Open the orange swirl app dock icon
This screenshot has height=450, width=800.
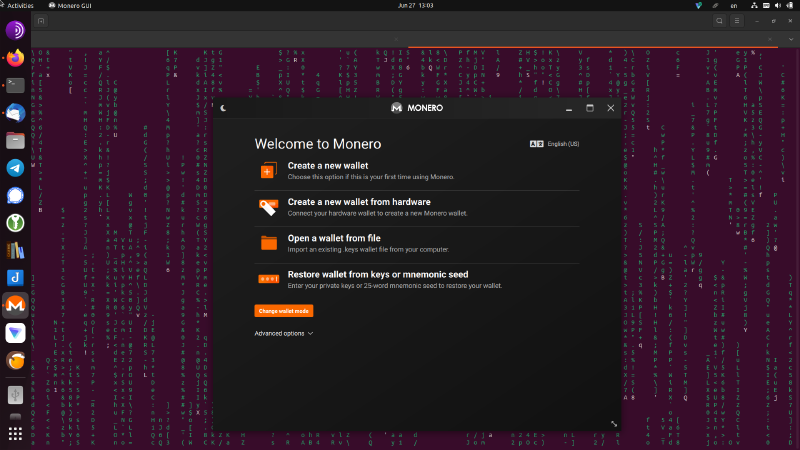(15, 360)
